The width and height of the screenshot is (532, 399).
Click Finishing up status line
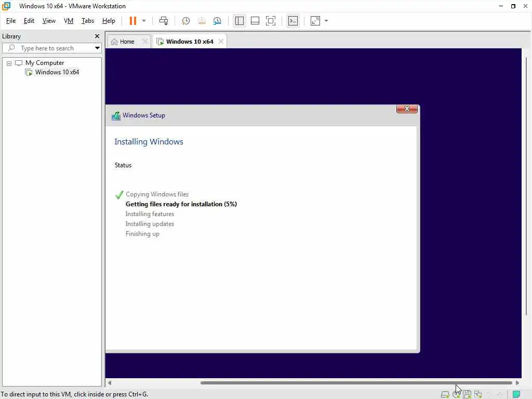pyautogui.click(x=142, y=234)
